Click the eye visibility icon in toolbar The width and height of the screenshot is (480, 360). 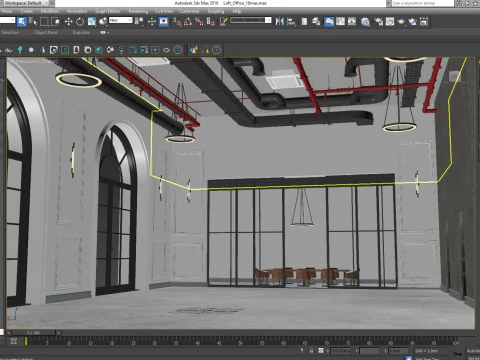pos(167,50)
